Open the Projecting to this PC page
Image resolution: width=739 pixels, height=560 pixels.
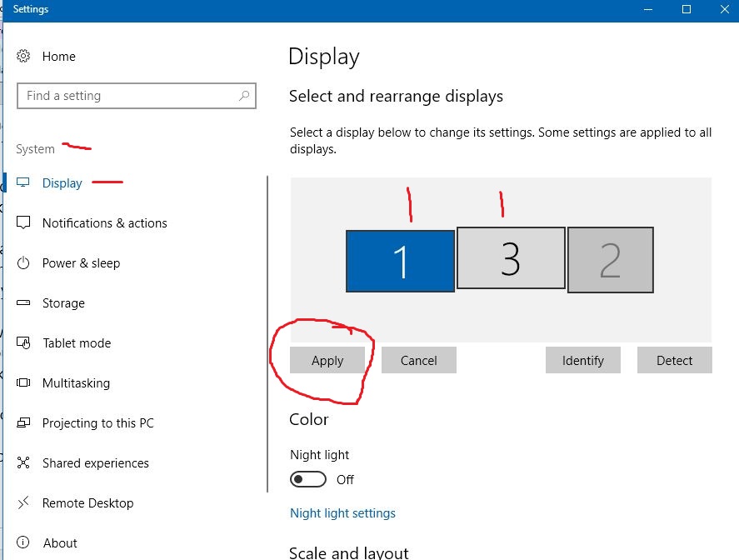coord(97,422)
